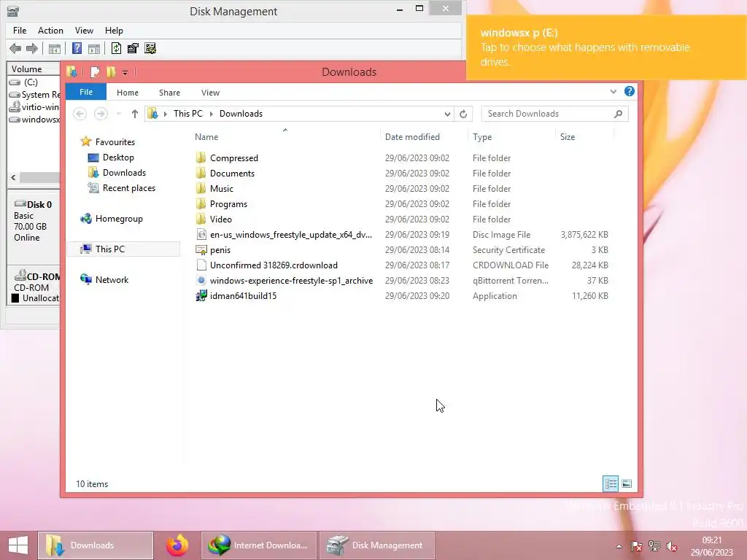Click Properties icon in Disk Management toolbar
Screen dimensions: 747x560
click(133, 48)
